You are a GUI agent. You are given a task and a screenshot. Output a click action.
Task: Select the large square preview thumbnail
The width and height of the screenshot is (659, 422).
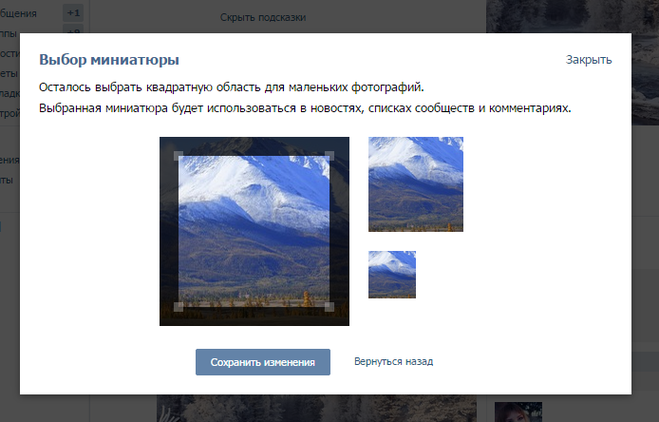pyautogui.click(x=415, y=184)
